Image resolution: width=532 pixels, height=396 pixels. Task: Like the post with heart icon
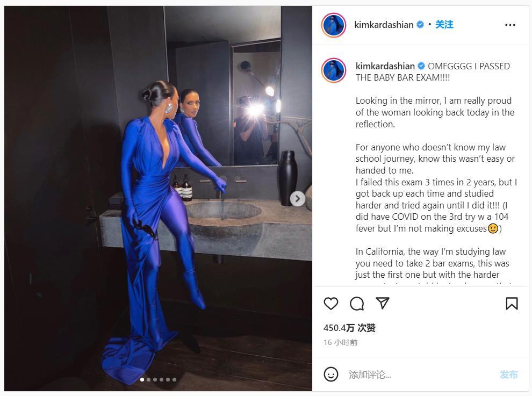[331, 303]
